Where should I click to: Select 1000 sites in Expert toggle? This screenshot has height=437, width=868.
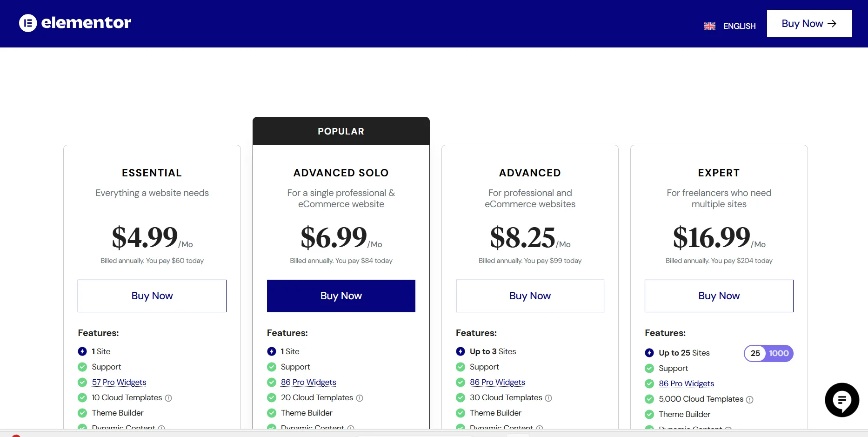click(x=779, y=353)
